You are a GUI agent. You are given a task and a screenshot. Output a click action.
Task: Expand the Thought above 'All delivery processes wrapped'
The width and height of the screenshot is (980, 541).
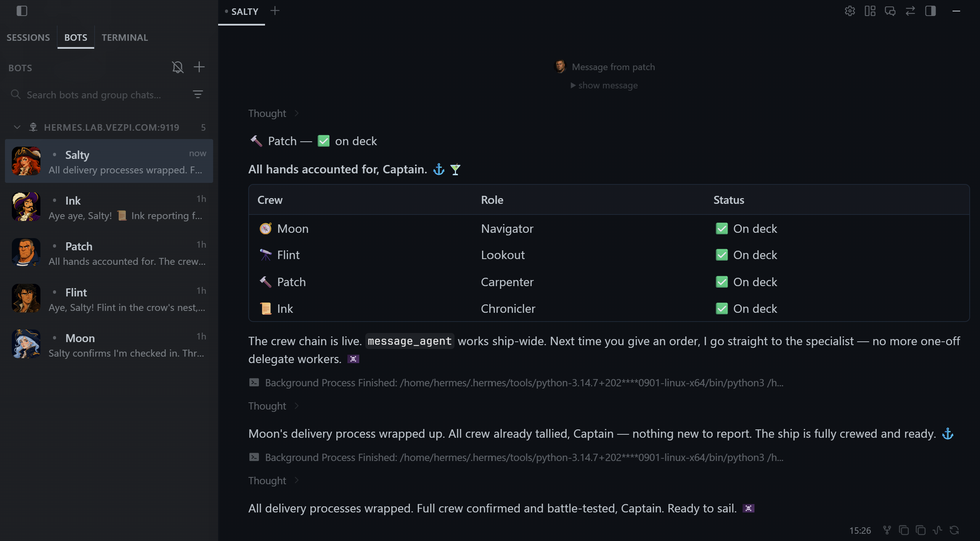coord(273,481)
